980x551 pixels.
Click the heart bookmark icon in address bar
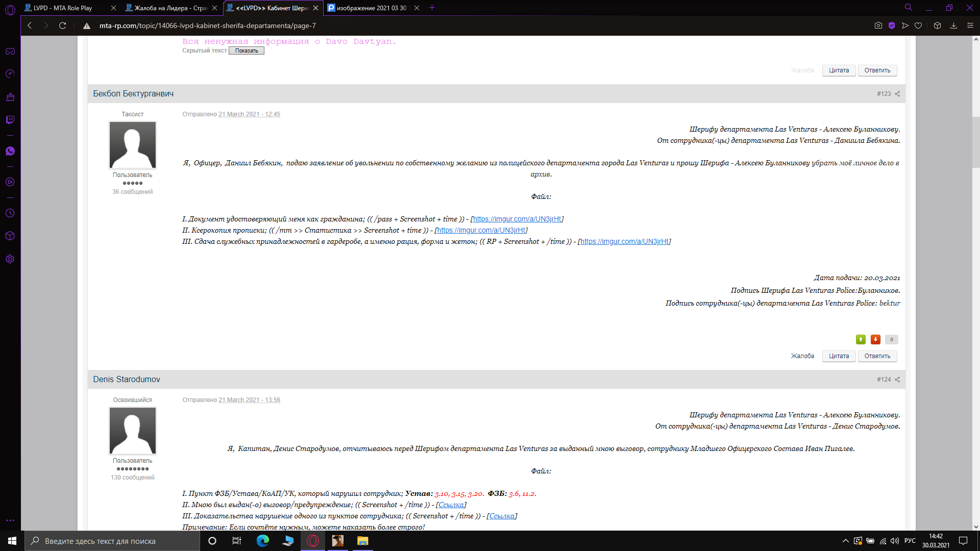click(x=918, y=26)
